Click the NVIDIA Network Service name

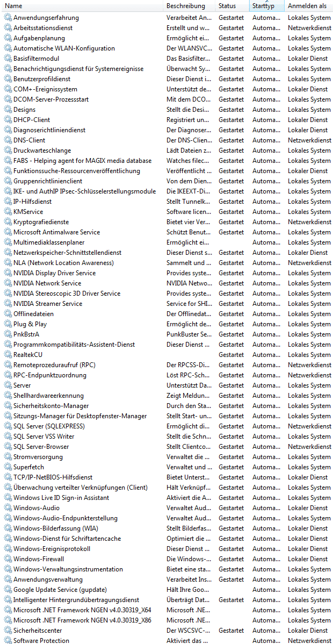point(47,283)
